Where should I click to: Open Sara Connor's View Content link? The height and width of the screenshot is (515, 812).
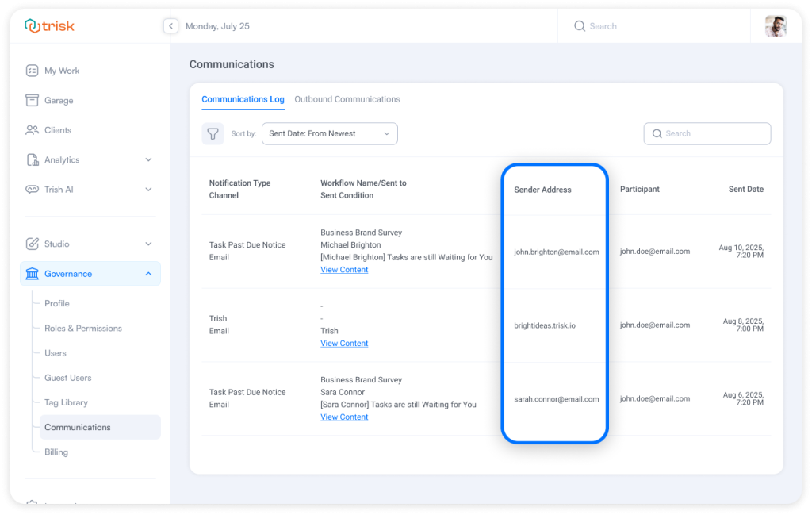343,417
